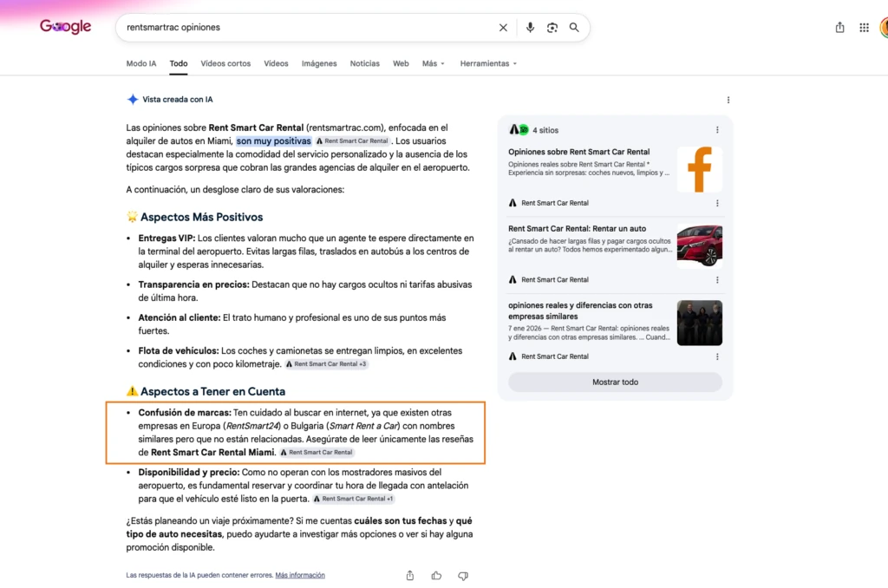Open options for 'opiniones reales y diferencias' source
The image size is (888, 588).
[x=717, y=357]
